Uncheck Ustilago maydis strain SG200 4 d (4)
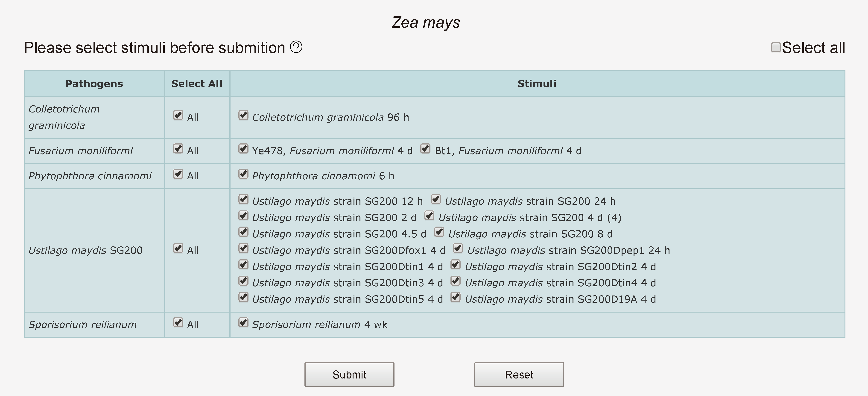Image resolution: width=868 pixels, height=396 pixels. (x=429, y=216)
